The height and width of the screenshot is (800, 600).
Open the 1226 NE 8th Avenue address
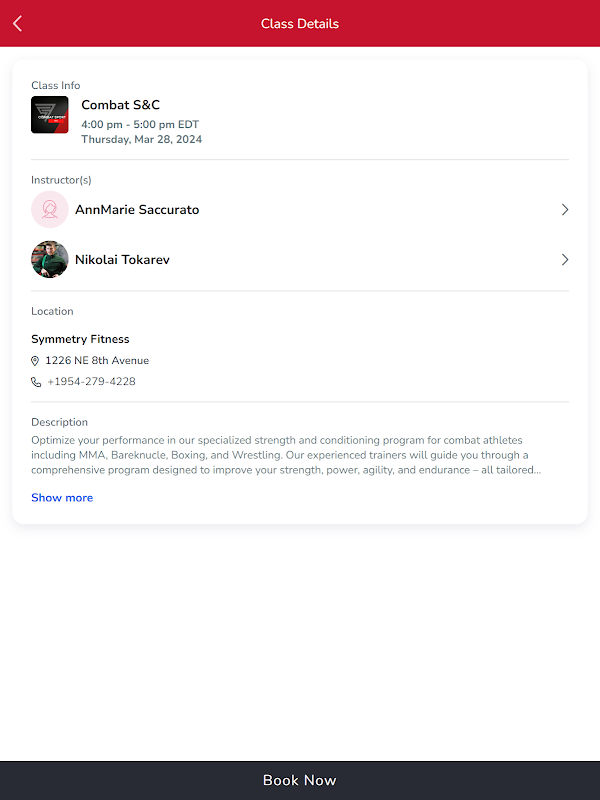(x=97, y=361)
